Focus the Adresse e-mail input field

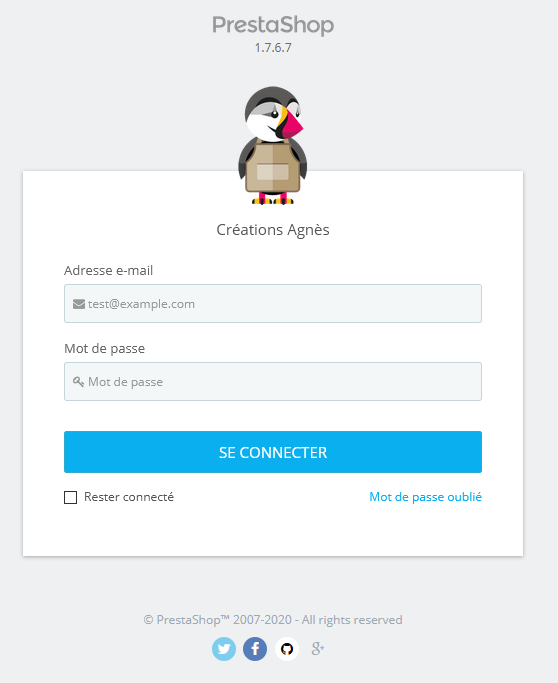[x=273, y=304]
